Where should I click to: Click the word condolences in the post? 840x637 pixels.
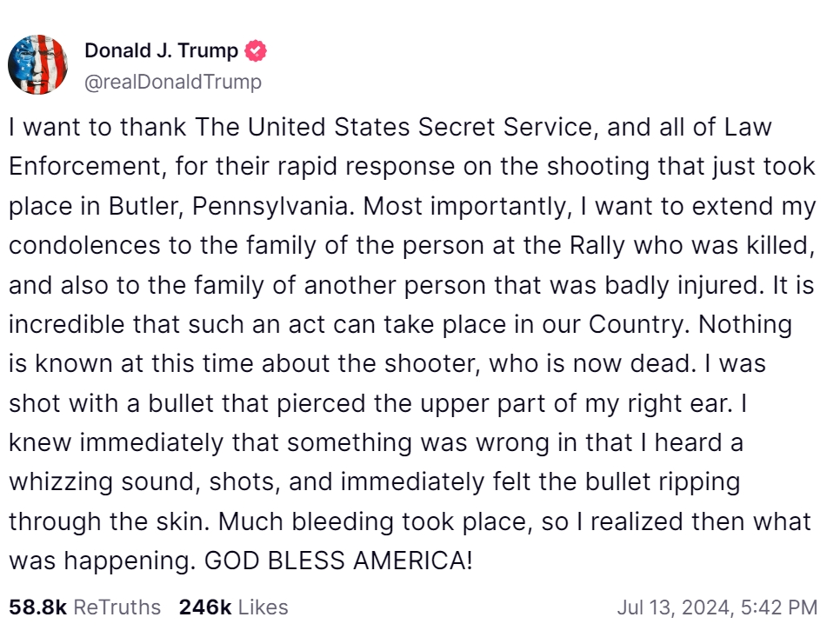point(84,246)
